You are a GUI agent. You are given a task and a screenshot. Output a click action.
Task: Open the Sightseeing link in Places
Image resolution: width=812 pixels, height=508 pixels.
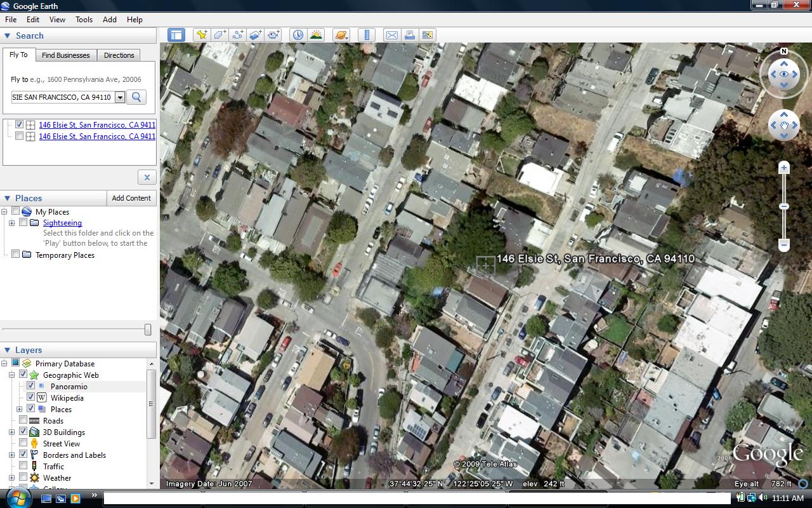(x=62, y=223)
